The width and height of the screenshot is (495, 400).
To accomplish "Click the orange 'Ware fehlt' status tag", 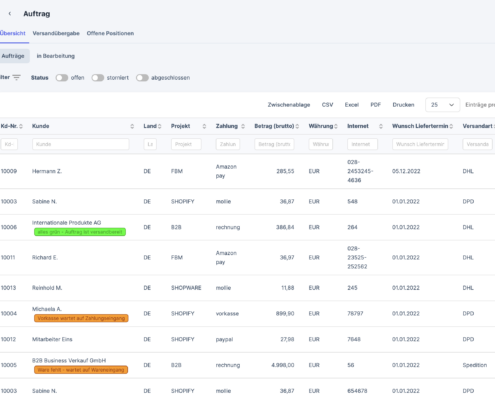I will (x=81, y=370).
